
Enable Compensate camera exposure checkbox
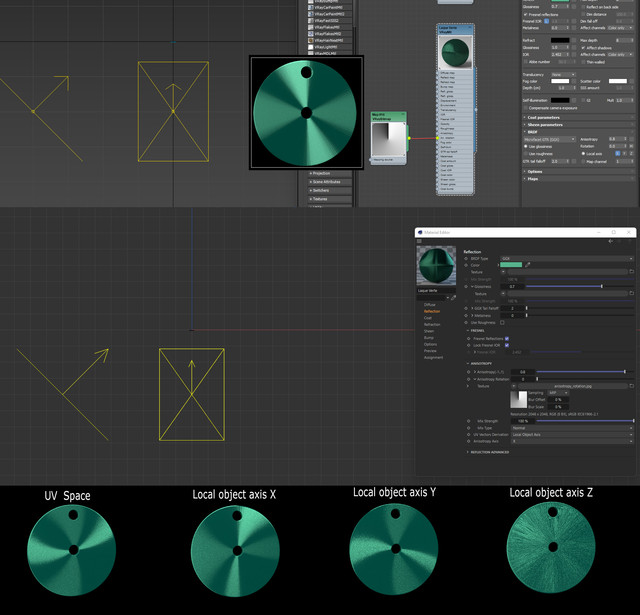tap(526, 108)
